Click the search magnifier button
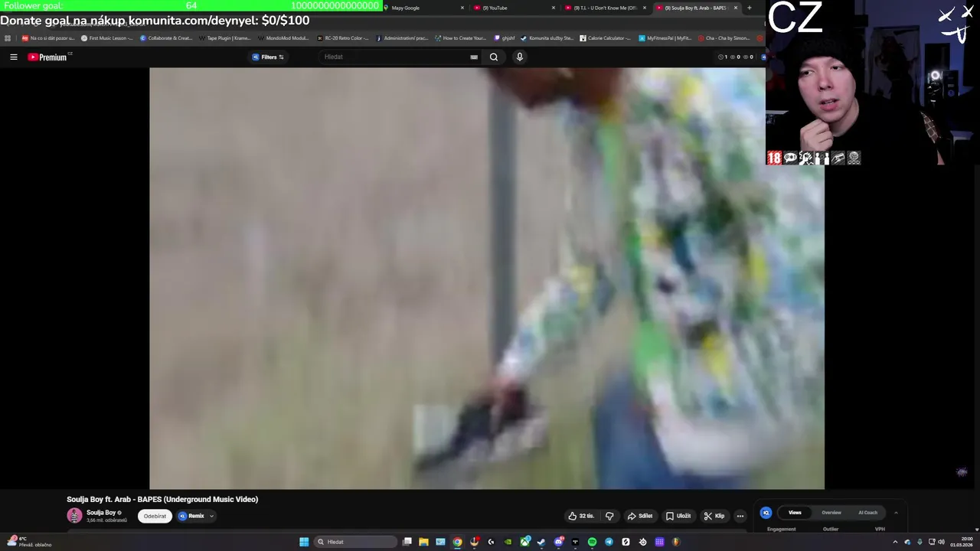 [x=494, y=57]
